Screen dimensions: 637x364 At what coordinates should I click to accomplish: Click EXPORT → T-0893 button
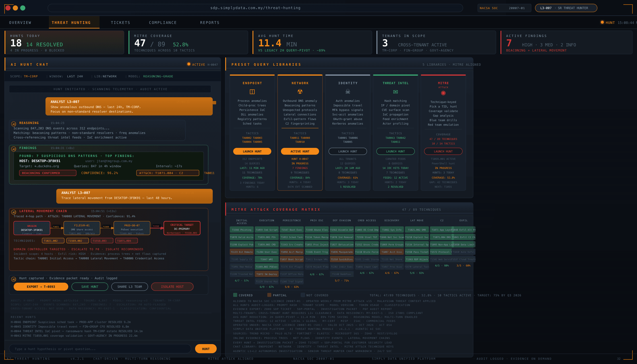41,287
